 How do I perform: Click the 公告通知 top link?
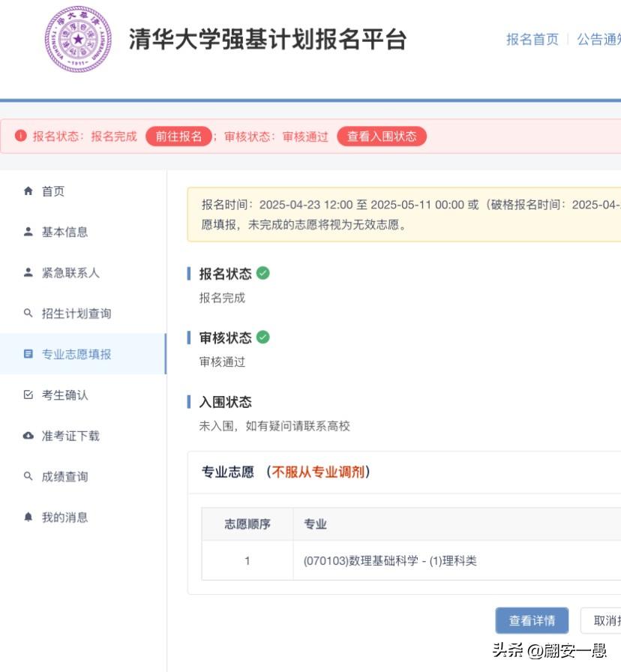click(599, 40)
